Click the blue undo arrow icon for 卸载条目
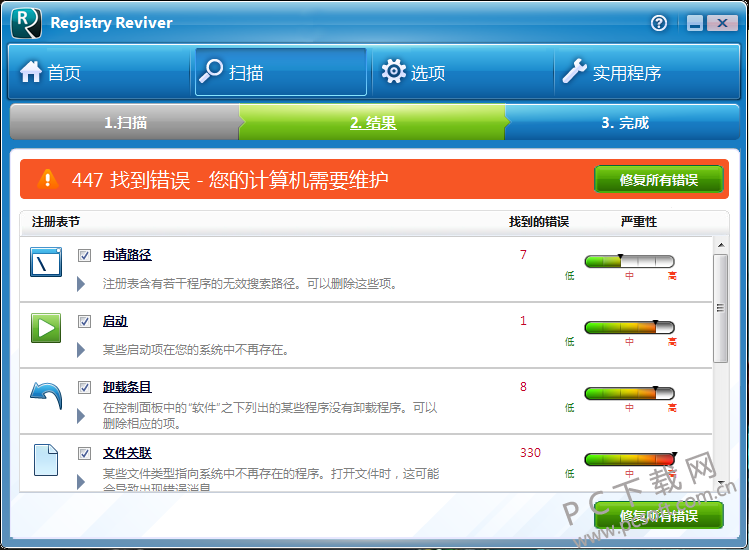749x550 pixels. (46, 396)
